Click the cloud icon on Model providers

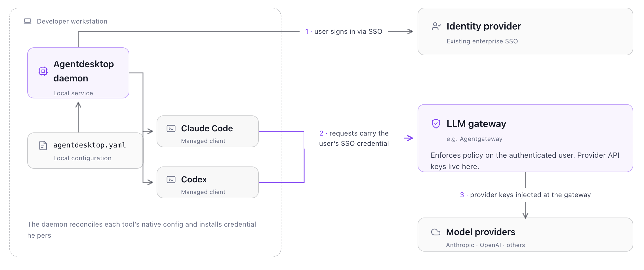(436, 232)
